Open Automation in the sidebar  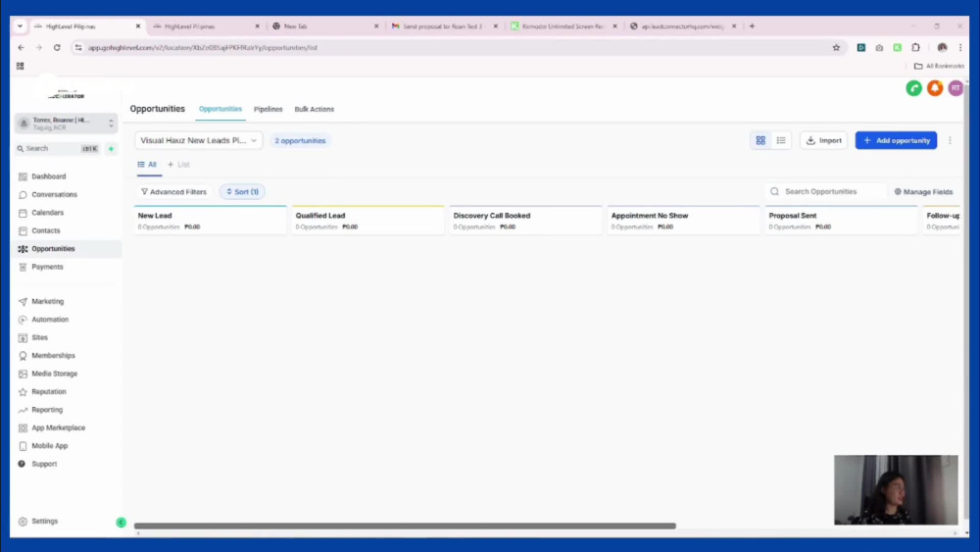[x=50, y=320]
